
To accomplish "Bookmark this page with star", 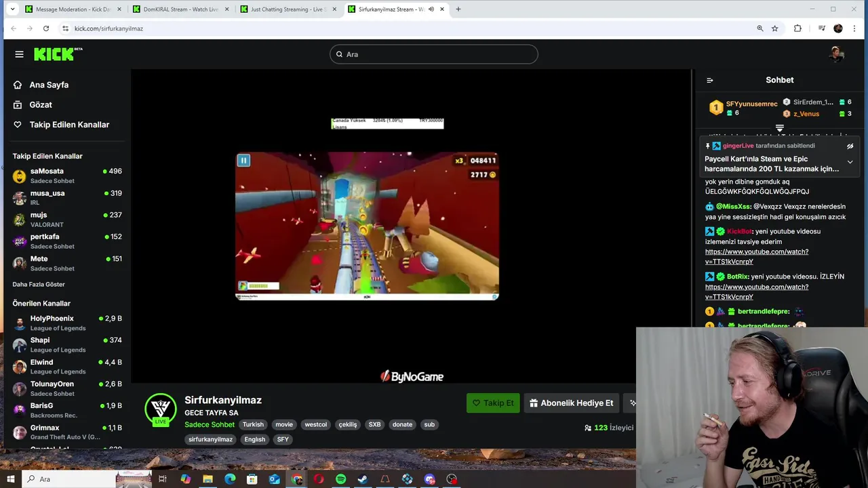I will pyautogui.click(x=775, y=28).
